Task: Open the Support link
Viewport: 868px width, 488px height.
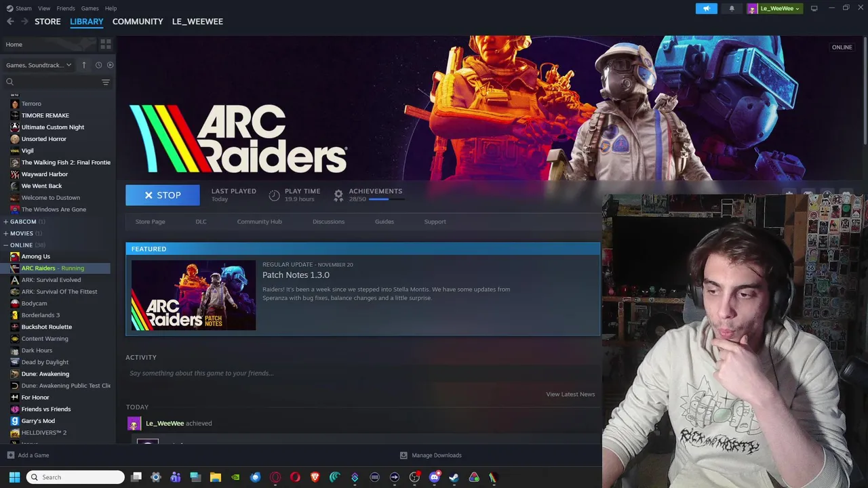Action: (435, 222)
